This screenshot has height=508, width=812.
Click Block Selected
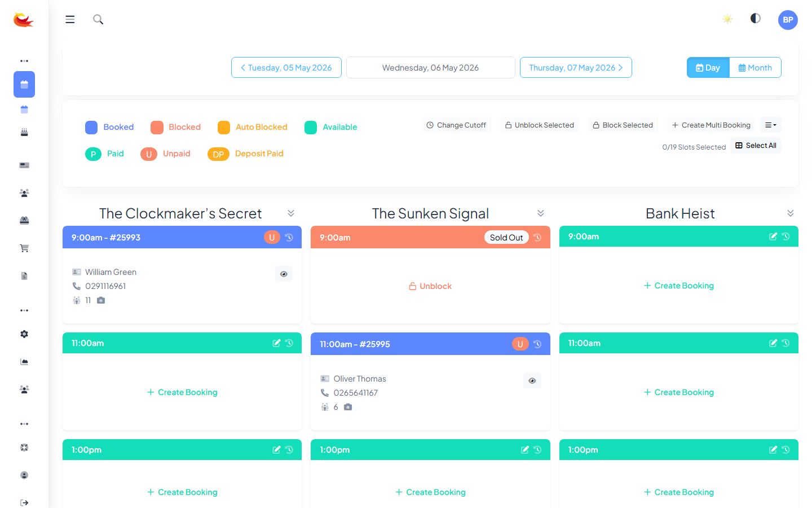tap(623, 125)
